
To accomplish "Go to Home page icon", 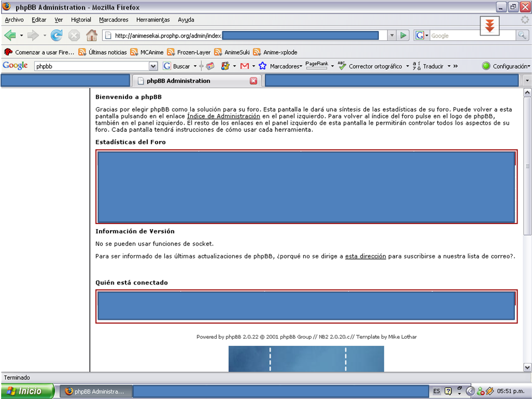I will click(x=91, y=35).
